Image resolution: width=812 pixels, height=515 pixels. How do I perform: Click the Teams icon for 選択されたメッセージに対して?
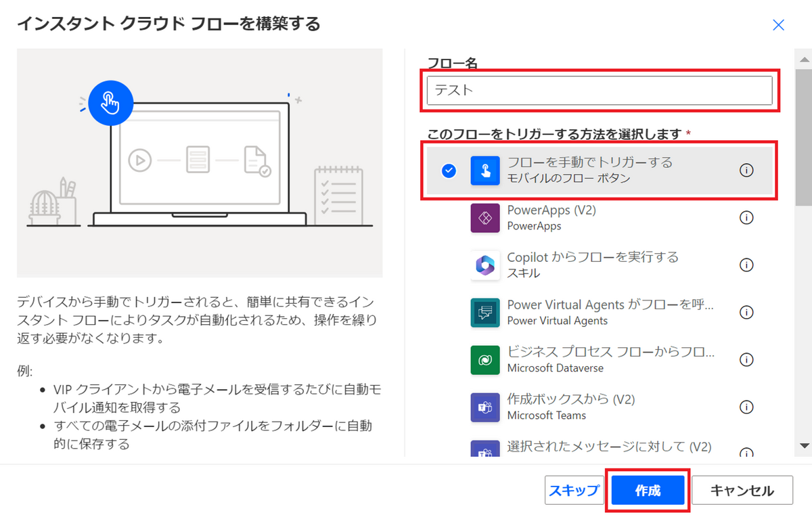[485, 449]
